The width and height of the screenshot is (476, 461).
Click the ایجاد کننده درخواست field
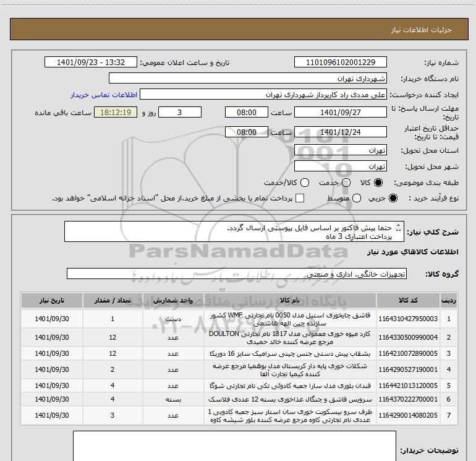coord(263,94)
